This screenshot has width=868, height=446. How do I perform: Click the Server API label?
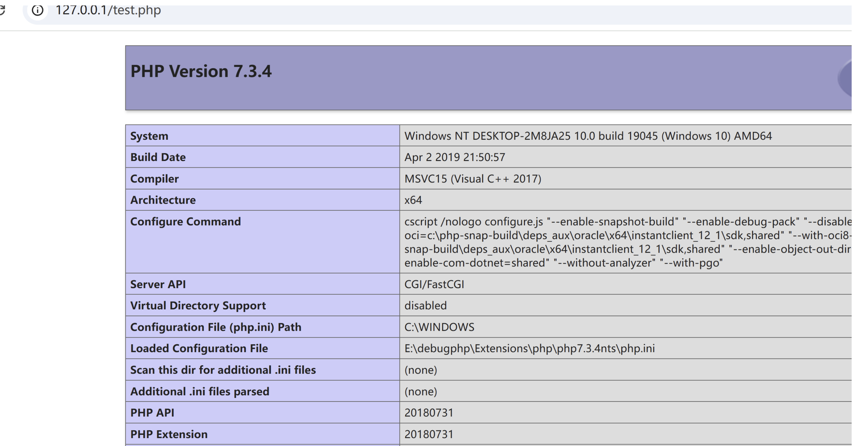[x=158, y=284]
